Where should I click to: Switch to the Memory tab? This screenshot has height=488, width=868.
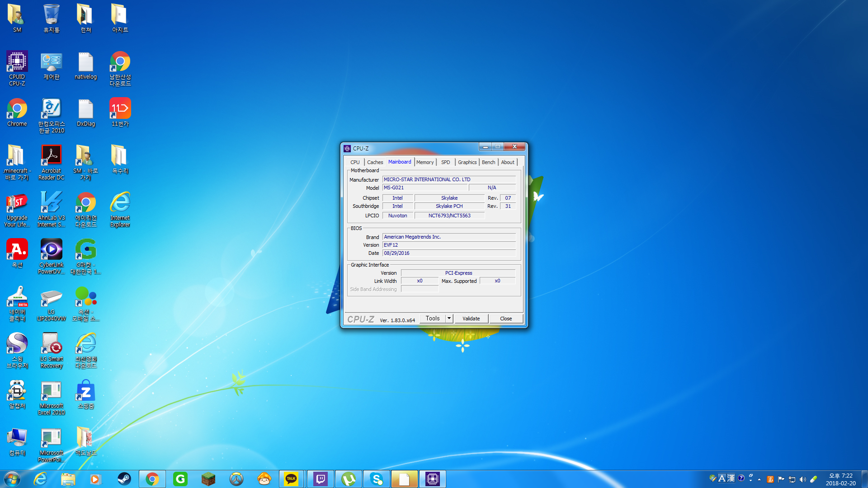click(425, 162)
